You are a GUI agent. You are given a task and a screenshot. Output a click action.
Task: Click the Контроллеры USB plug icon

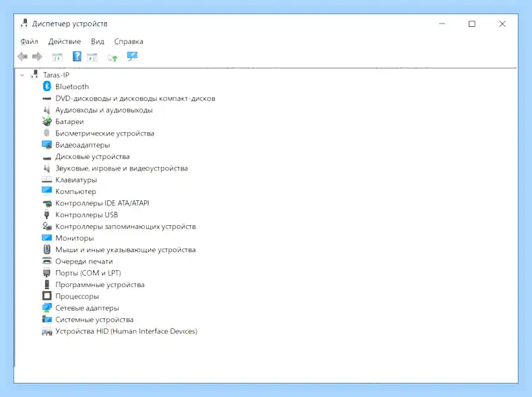coord(47,214)
